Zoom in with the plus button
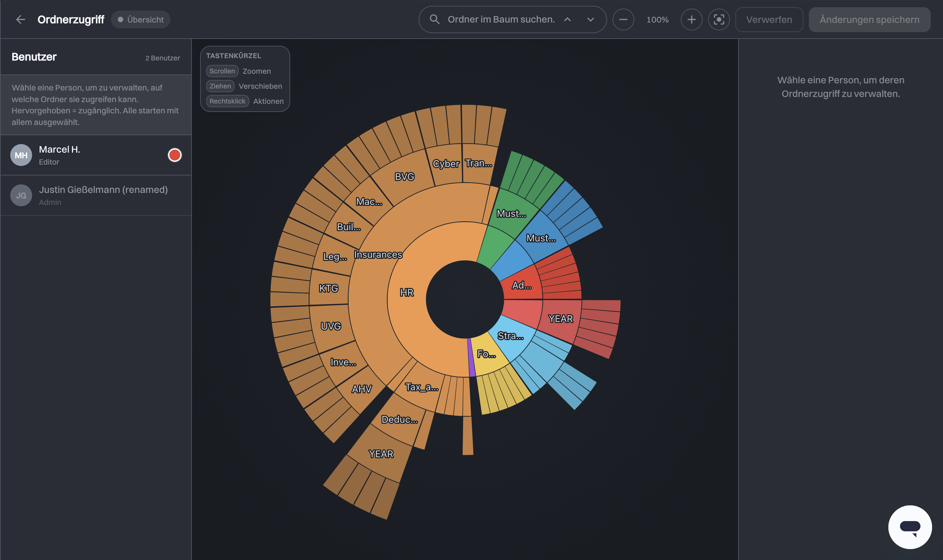The height and width of the screenshot is (560, 943). 691,19
